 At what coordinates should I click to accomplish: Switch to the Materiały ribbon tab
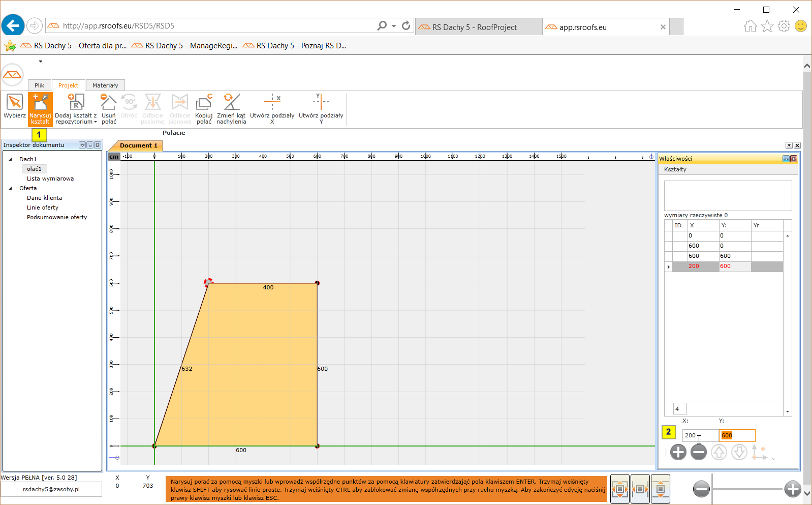point(105,85)
